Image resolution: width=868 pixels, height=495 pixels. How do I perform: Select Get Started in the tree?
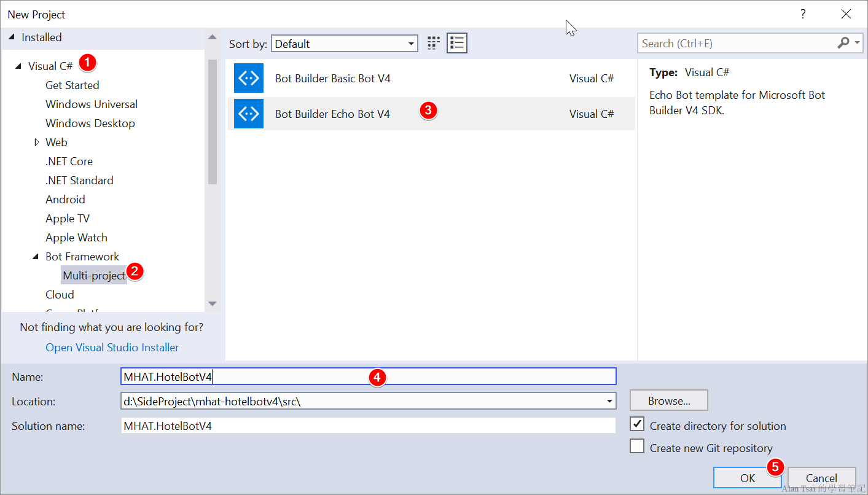[72, 85]
